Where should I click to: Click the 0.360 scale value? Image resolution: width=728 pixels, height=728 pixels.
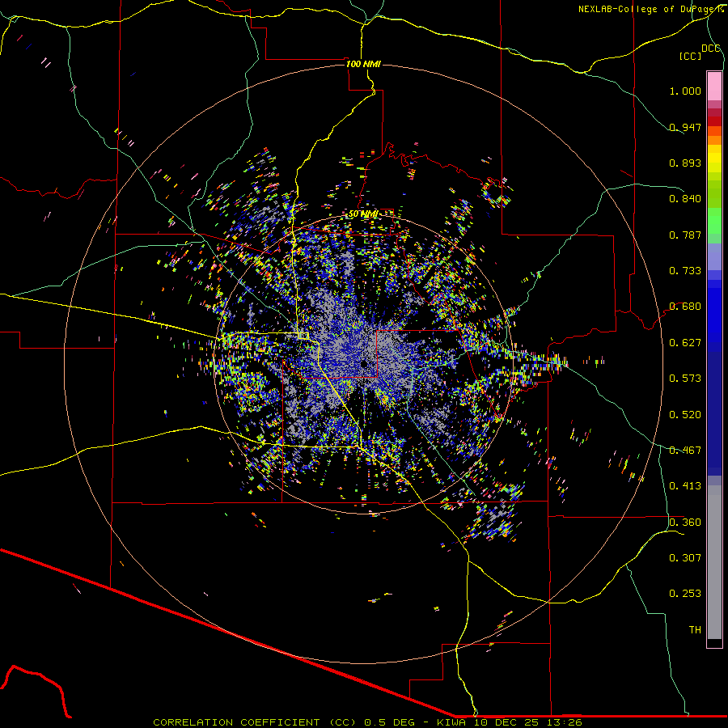(685, 523)
